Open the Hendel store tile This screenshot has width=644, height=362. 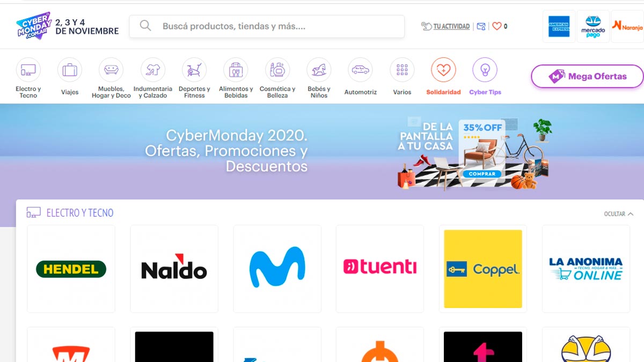coord(71,269)
